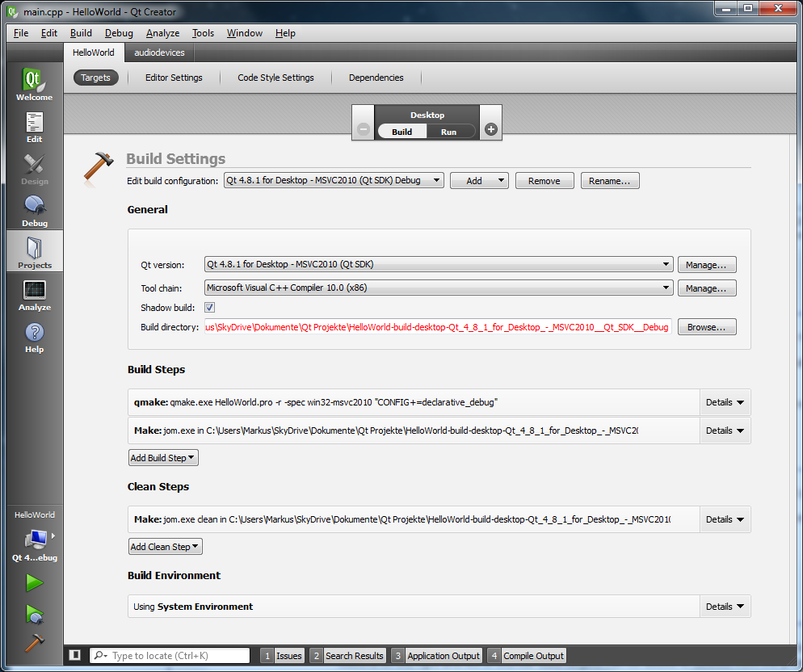Open the Window menu
803x672 pixels.
coord(245,33)
